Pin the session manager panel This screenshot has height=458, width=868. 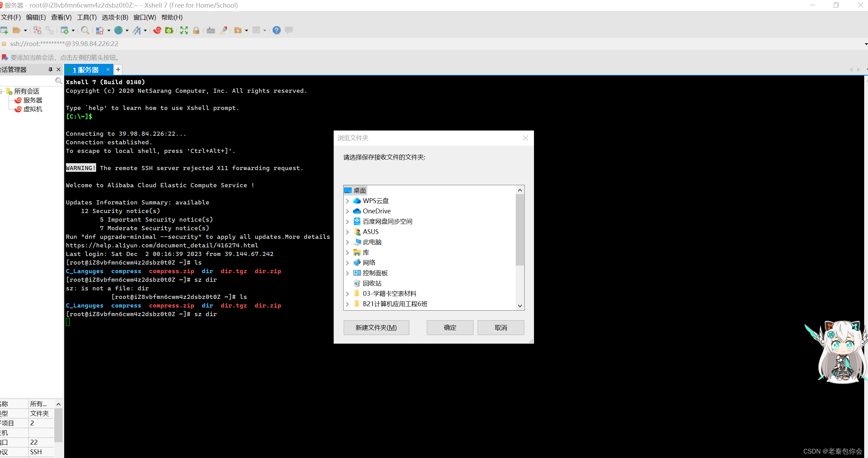pyautogui.click(x=50, y=69)
